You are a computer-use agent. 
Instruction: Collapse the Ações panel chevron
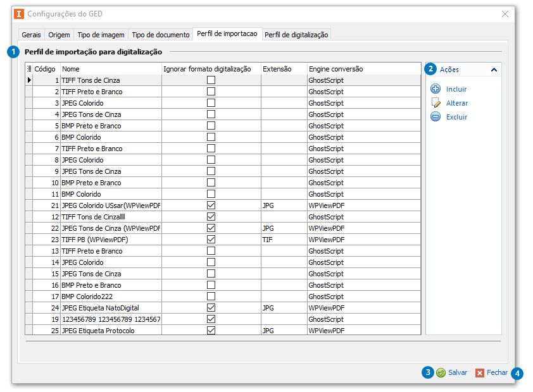[x=494, y=70]
